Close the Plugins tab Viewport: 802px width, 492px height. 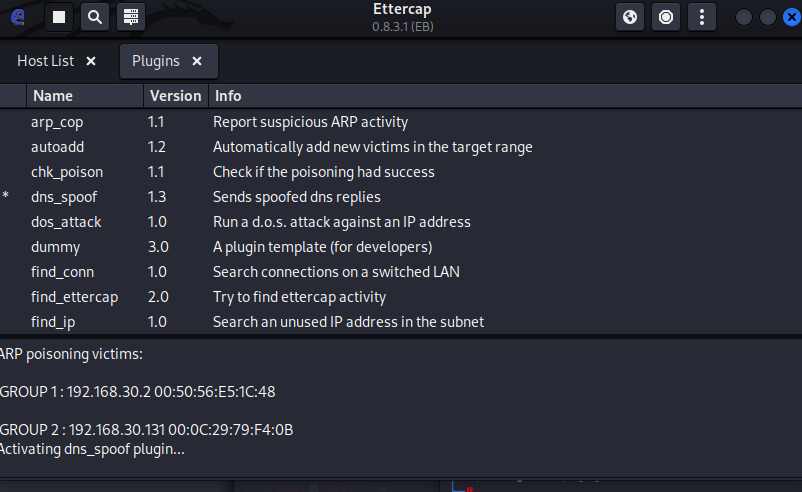197,61
